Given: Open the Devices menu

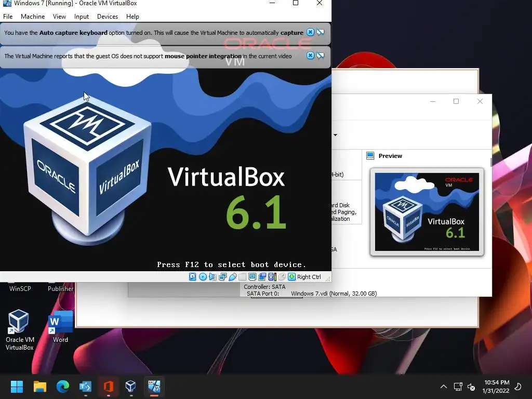Looking at the screenshot, I should 108,16.
